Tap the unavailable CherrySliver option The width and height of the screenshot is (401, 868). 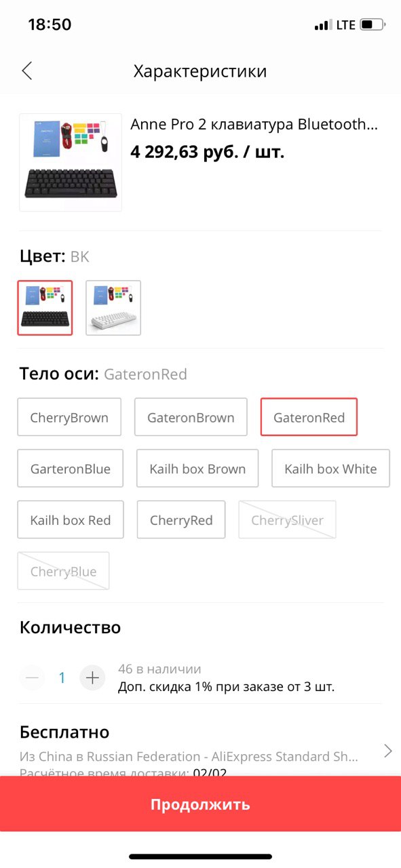tap(287, 520)
